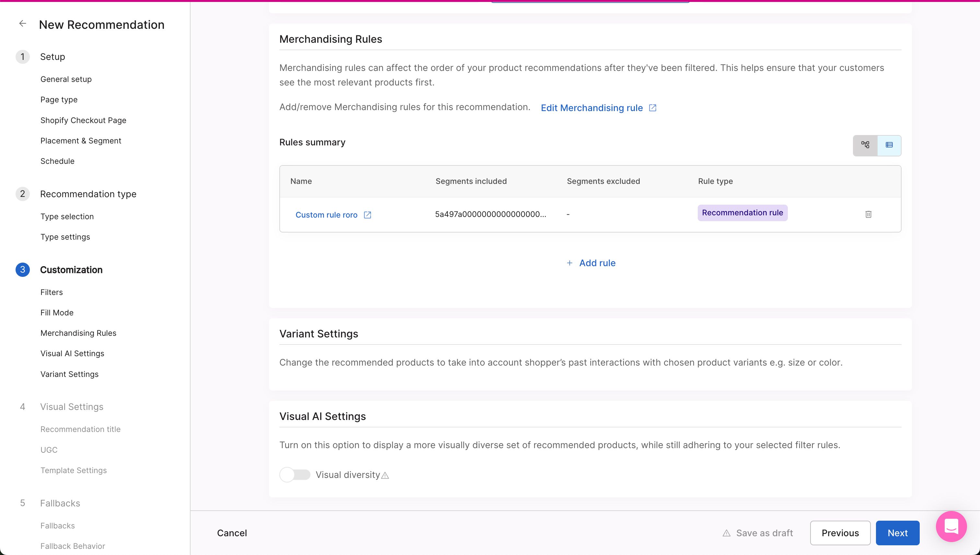Switch Rules summary to tree view
This screenshot has width=980, height=555.
[865, 145]
